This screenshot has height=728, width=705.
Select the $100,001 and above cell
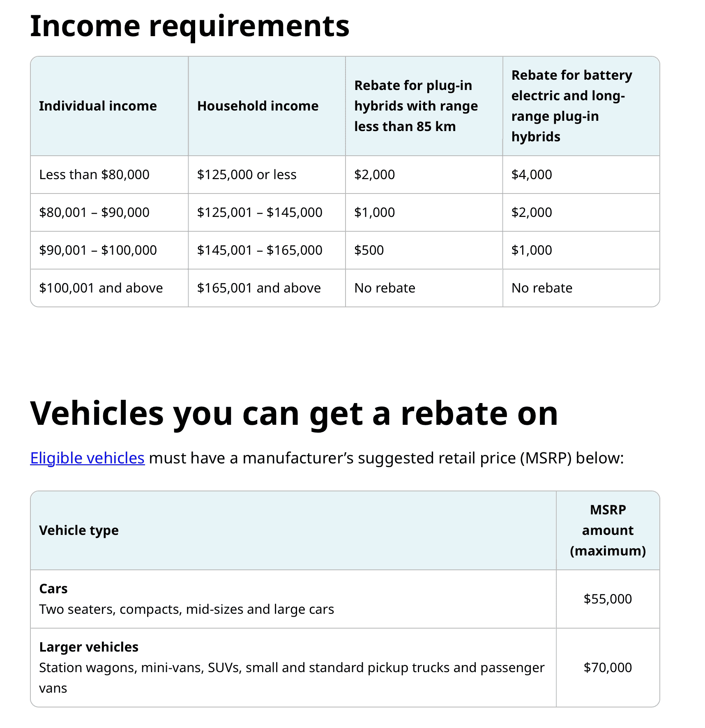coord(101,288)
